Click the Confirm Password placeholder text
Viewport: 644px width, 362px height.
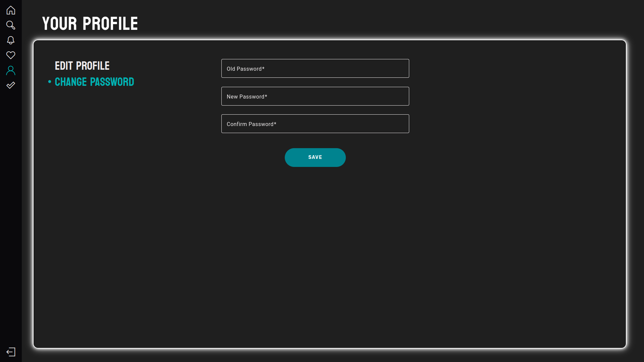pos(251,124)
